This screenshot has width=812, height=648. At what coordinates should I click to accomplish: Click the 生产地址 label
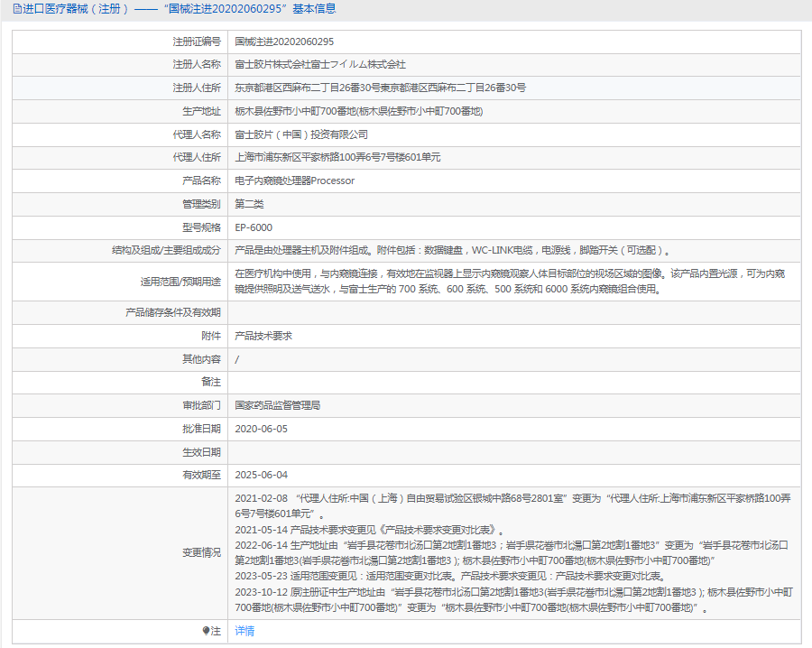click(x=201, y=111)
